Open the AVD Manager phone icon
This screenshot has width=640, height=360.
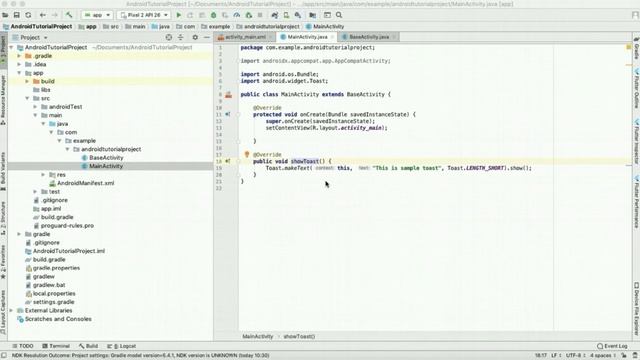pos(286,15)
